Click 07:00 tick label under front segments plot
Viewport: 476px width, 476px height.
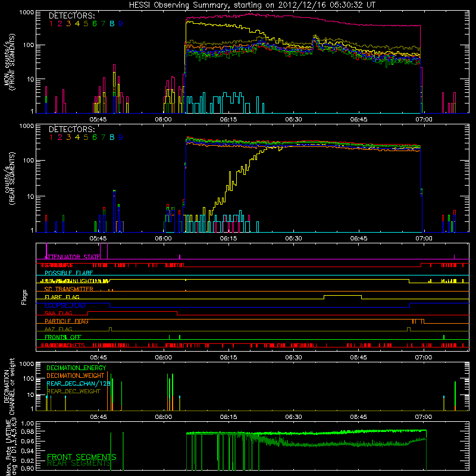tap(424, 120)
